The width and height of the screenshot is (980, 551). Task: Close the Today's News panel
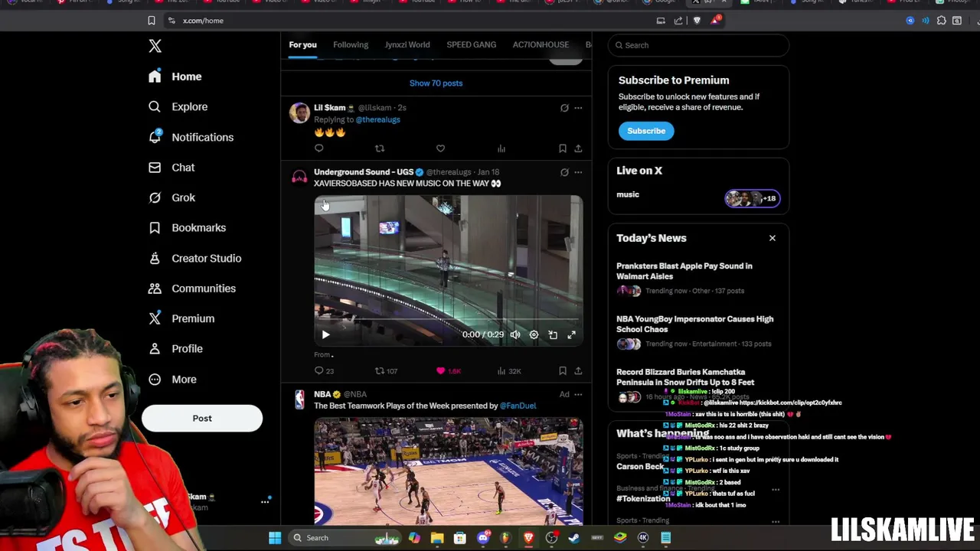(x=772, y=238)
